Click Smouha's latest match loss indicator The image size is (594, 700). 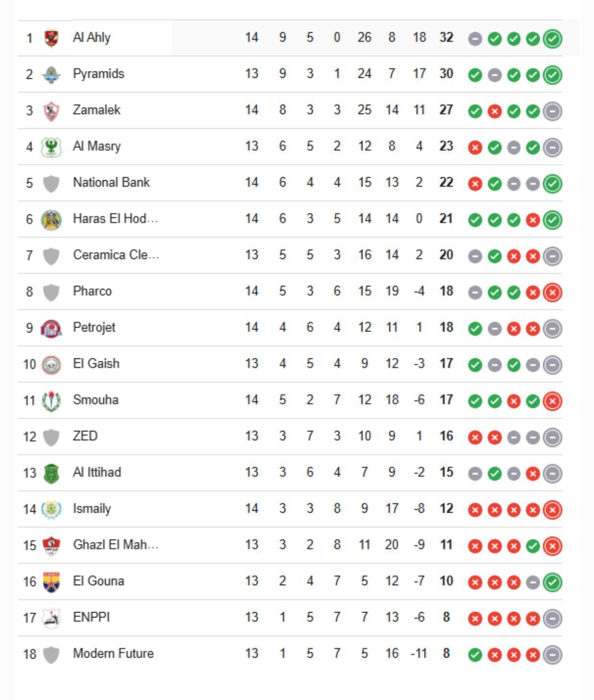[552, 401]
